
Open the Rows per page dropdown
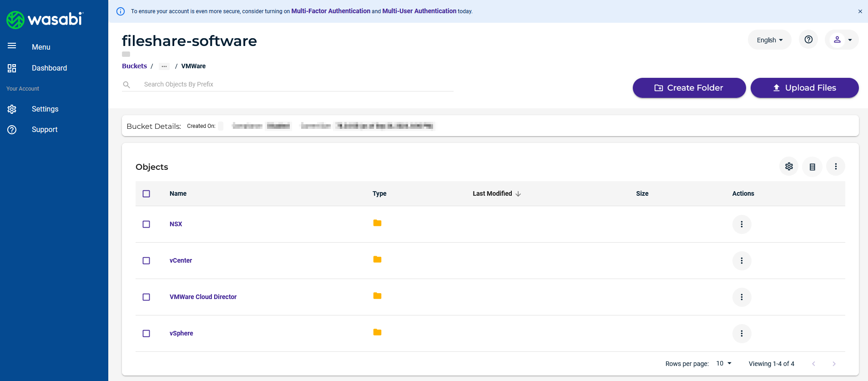(724, 363)
